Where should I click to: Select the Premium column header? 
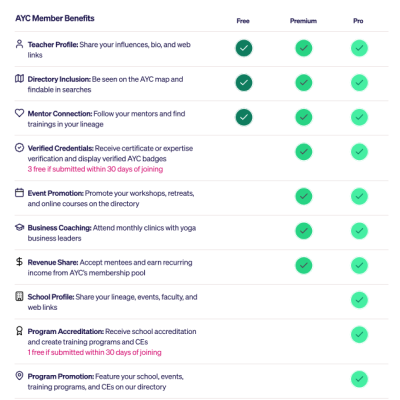point(303,21)
